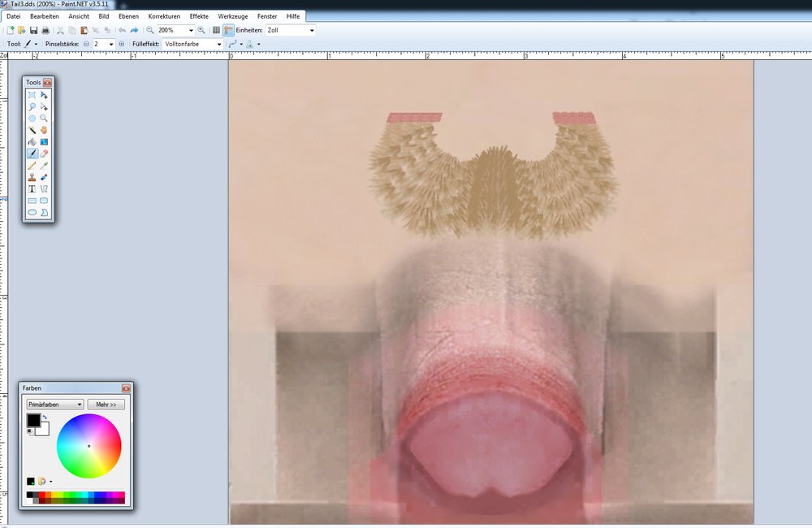Open the Bild menu

pos(104,16)
